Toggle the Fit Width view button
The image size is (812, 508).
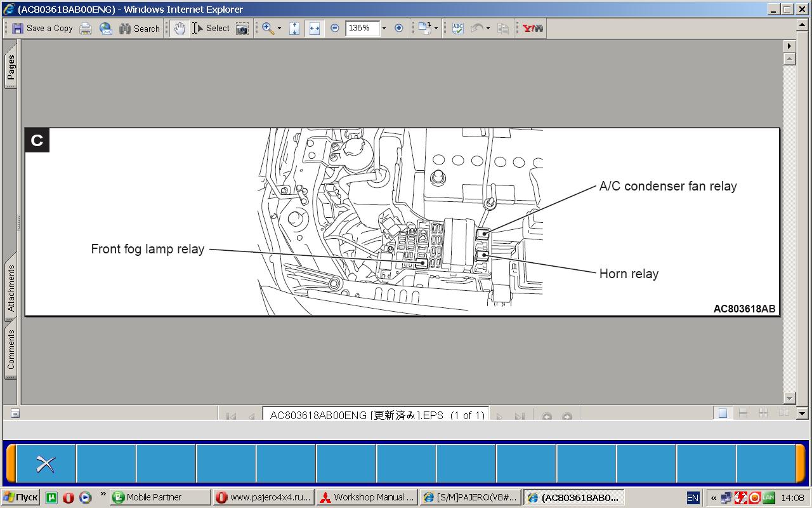tap(314, 28)
